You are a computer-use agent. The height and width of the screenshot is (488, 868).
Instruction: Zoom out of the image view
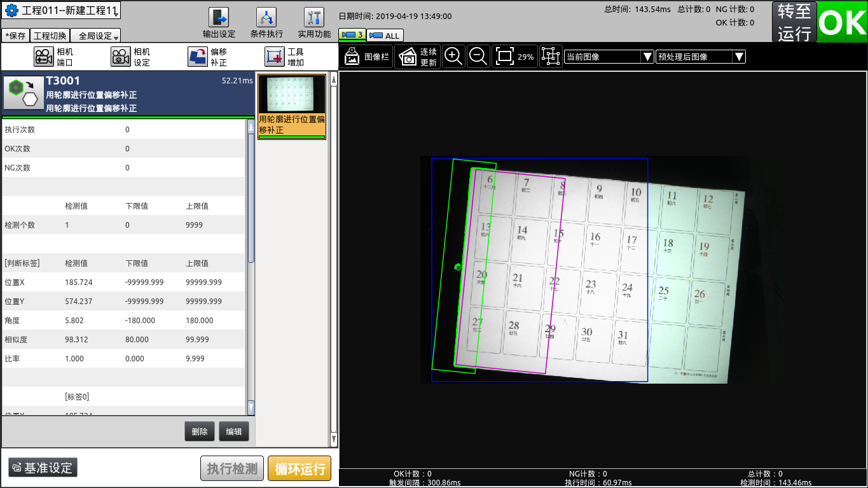pyautogui.click(x=478, y=57)
